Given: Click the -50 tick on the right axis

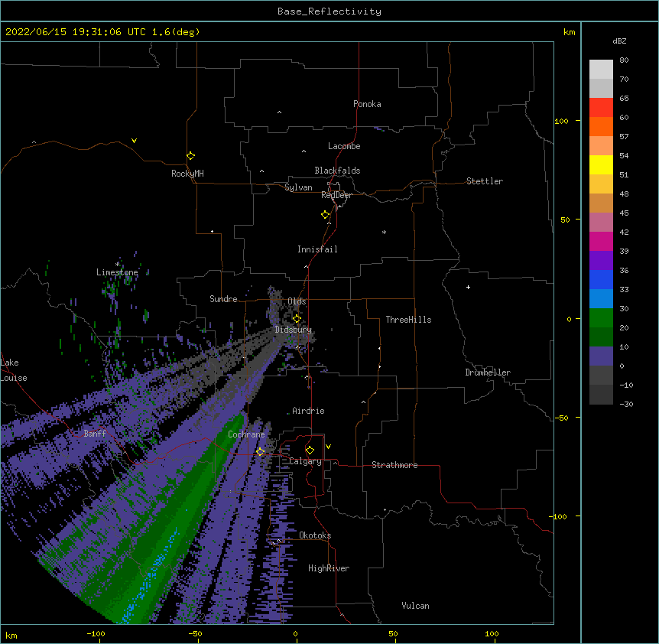Looking at the screenshot, I should [561, 418].
